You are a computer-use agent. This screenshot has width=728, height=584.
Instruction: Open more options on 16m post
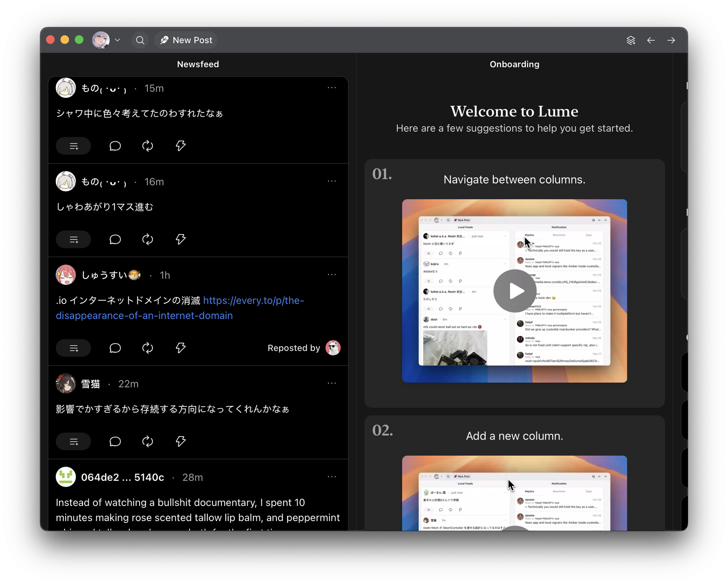[x=332, y=181]
